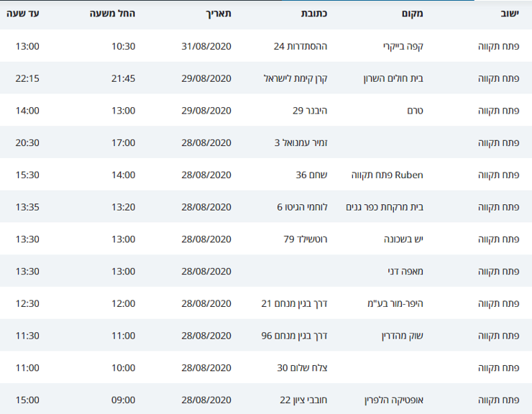Select בית חולים השרון place cell
The width and height of the screenshot is (532, 414).
(x=393, y=78)
